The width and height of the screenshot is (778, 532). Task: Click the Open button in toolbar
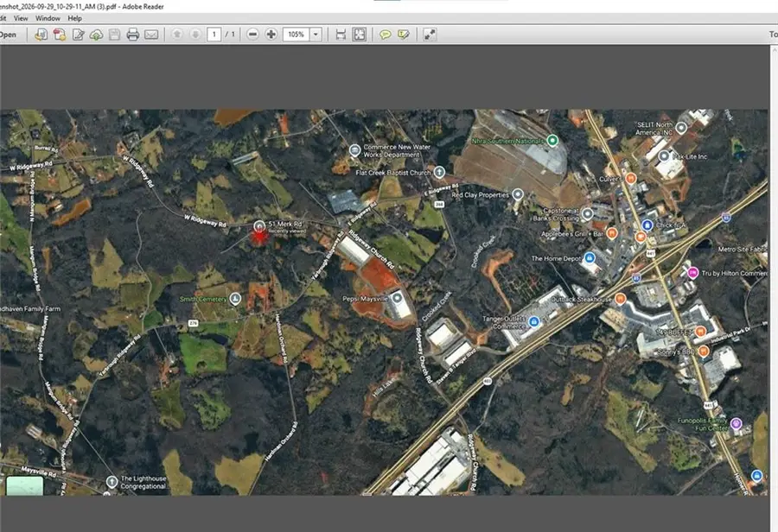(8, 35)
